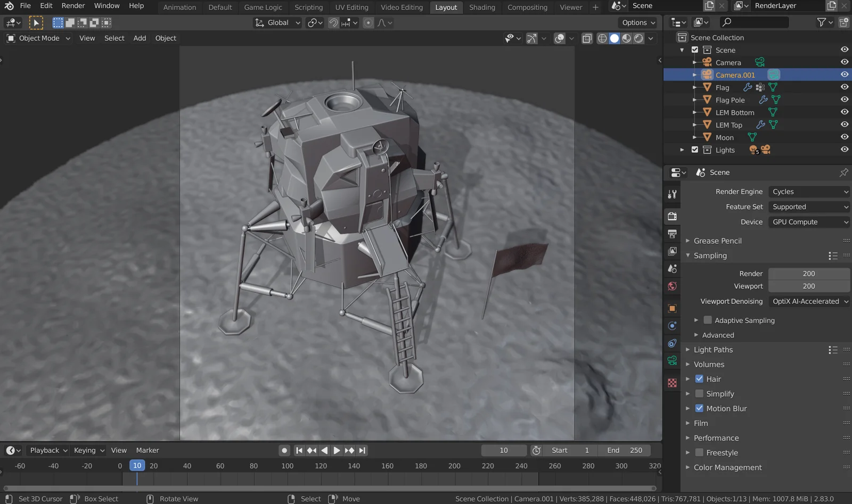
Task: Open the Render menu
Action: (x=73, y=5)
